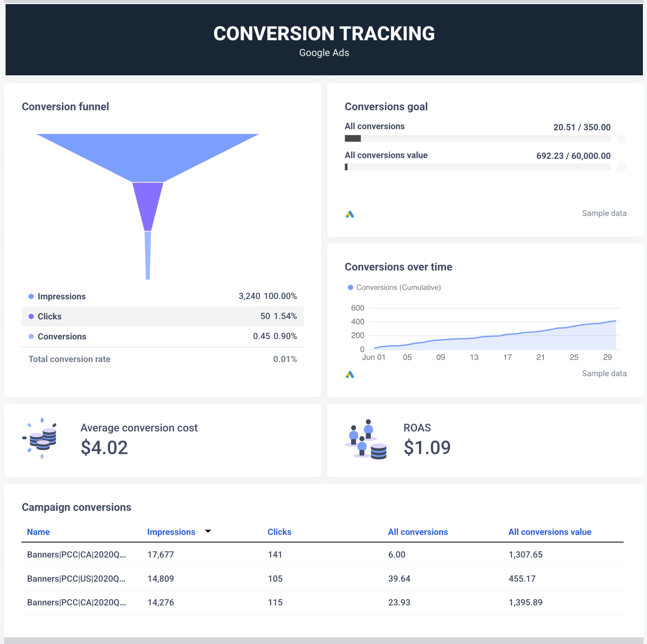Screen dimensions: 647x644
Task: Toggle the Conversions (Cumulative) chart legend
Action: (394, 287)
